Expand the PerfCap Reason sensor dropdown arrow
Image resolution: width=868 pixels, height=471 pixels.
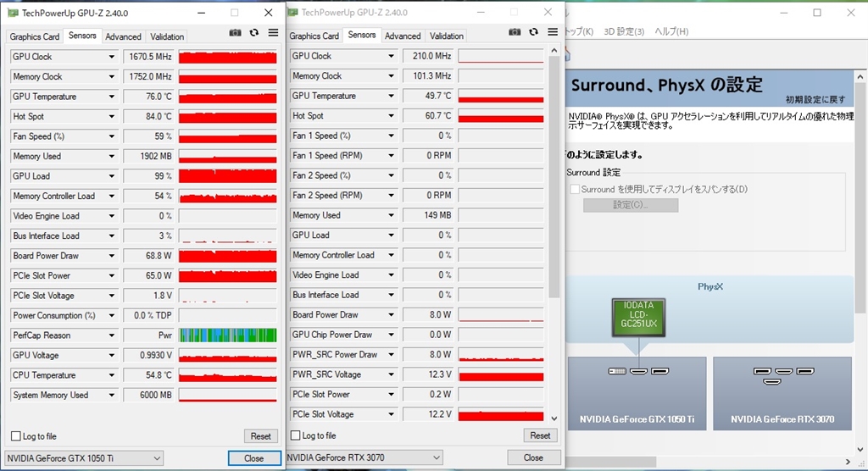[111, 335]
